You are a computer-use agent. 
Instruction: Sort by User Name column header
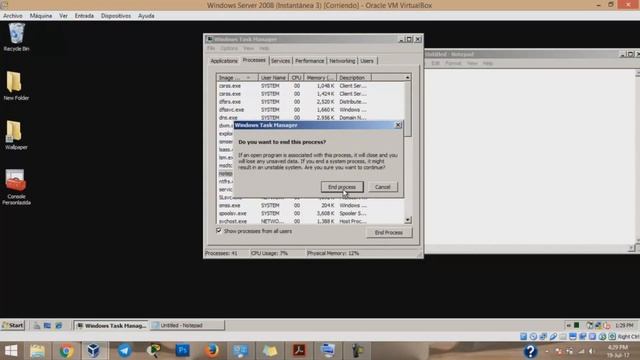pyautogui.click(x=273, y=78)
